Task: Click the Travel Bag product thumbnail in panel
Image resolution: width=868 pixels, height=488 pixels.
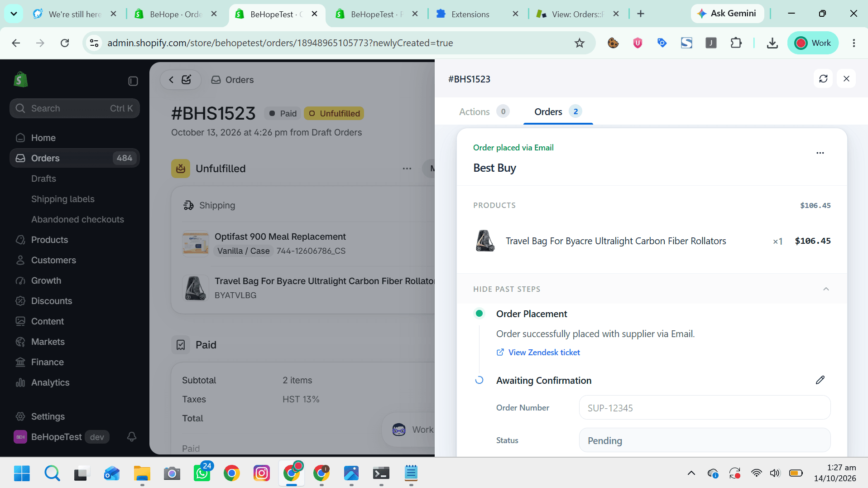Action: 485,241
